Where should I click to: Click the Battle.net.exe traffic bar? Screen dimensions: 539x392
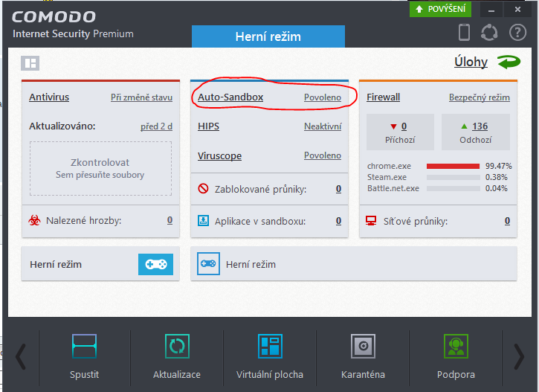pos(453,188)
